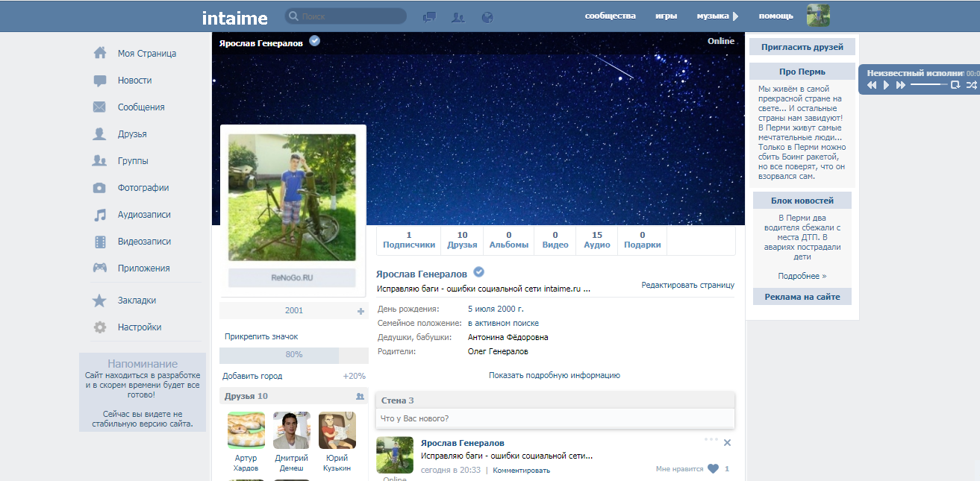Like the wall post heart icon
This screenshot has height=481, width=980.
[x=713, y=468]
